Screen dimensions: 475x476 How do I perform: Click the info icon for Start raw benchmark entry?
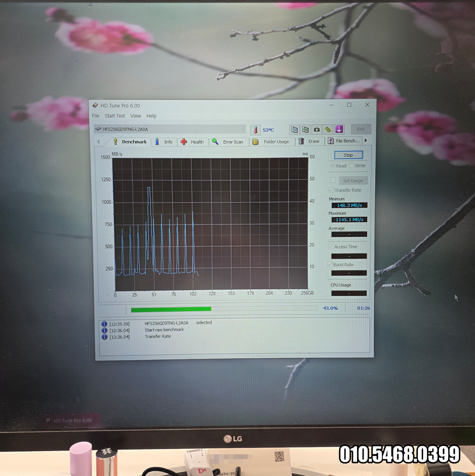point(104,330)
